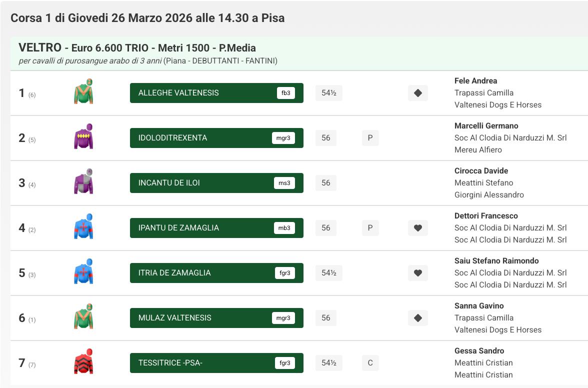
Task: Click the diamond icon in Alleghe Valtenesis row
Action: 418,93
